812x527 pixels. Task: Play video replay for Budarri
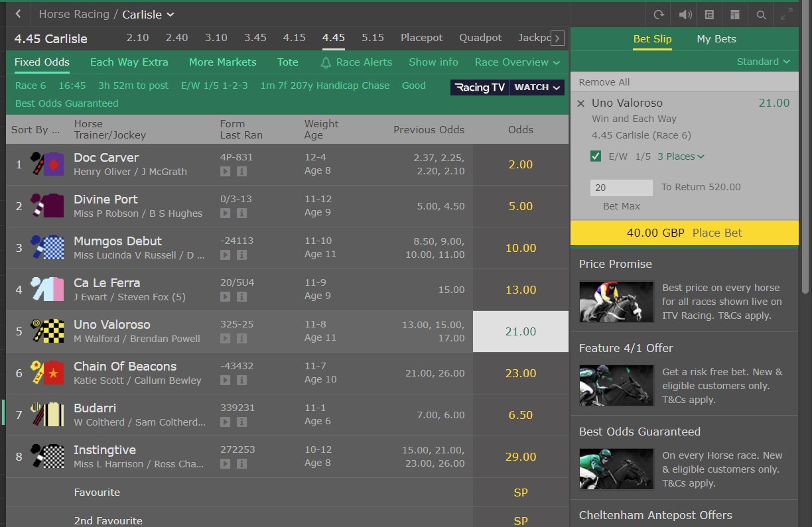(x=226, y=422)
